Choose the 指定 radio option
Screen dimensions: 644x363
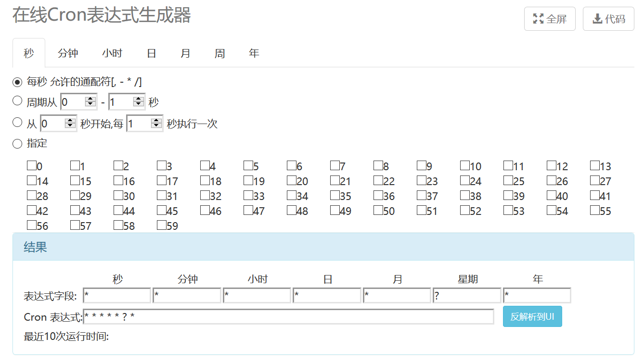[x=17, y=144]
